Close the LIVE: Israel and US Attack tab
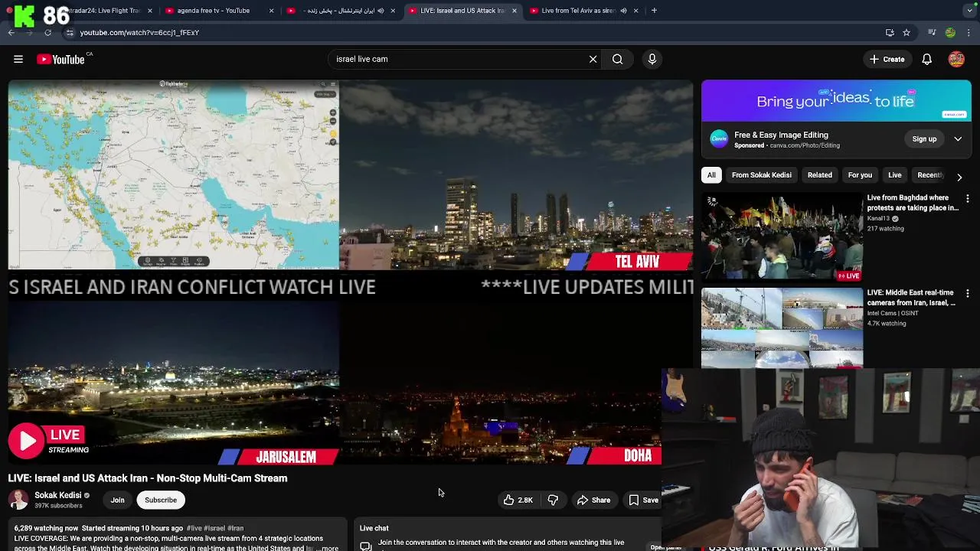The width and height of the screenshot is (980, 551). coord(514,11)
